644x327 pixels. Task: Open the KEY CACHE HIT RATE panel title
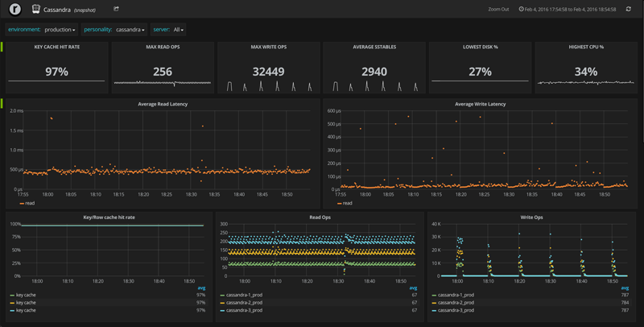pos(57,47)
